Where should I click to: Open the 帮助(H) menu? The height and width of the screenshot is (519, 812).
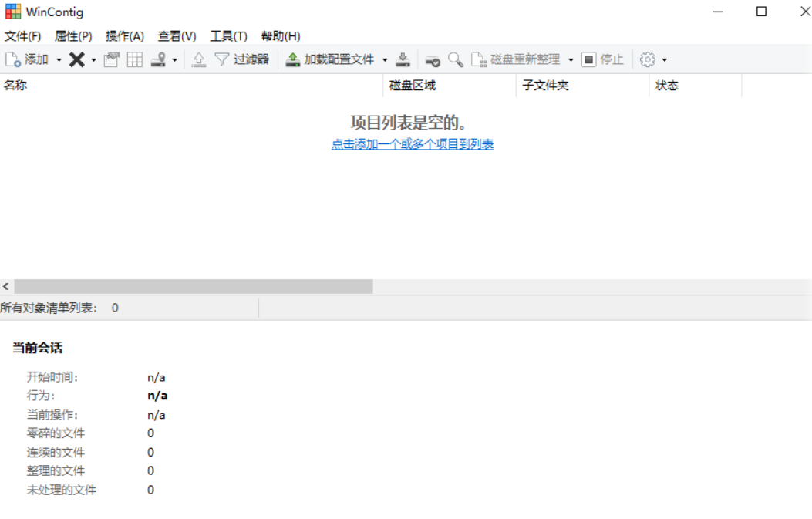pos(281,35)
